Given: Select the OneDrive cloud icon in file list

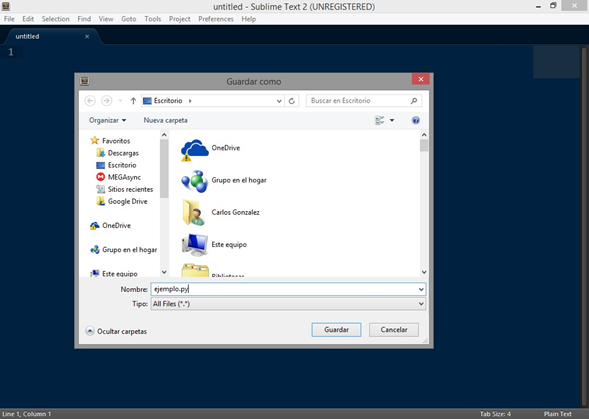Looking at the screenshot, I should click(195, 149).
